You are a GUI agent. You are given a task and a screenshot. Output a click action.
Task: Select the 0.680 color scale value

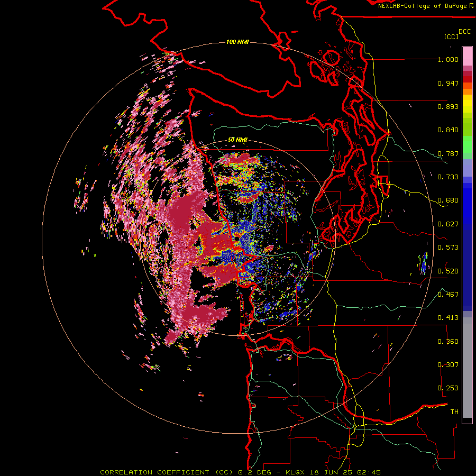click(448, 200)
